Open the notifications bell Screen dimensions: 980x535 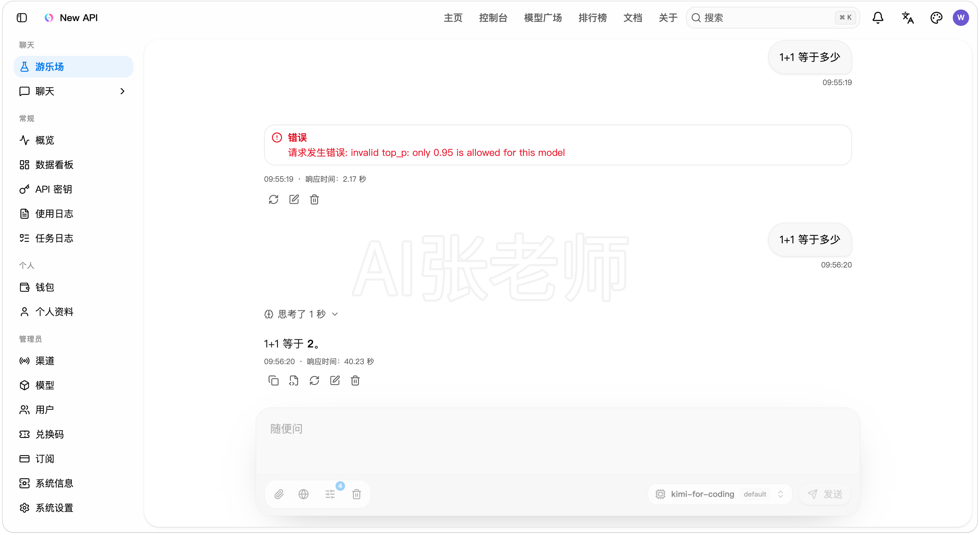(x=878, y=18)
